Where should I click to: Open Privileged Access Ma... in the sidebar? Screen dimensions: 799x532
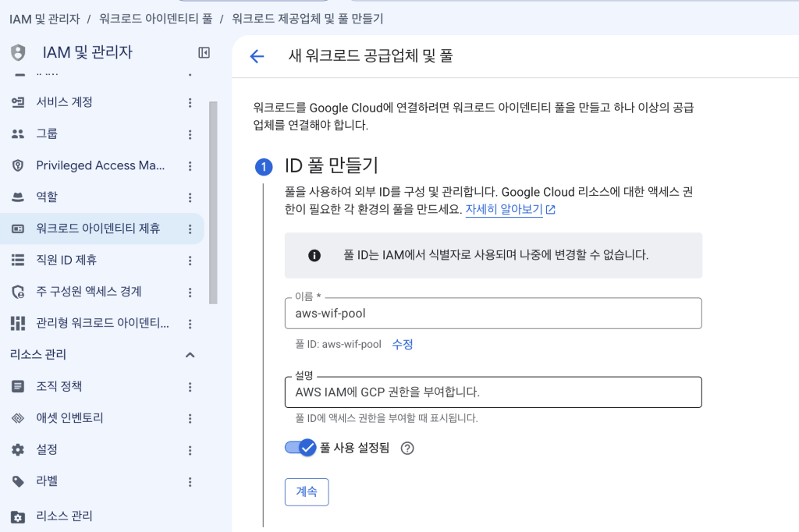101,165
